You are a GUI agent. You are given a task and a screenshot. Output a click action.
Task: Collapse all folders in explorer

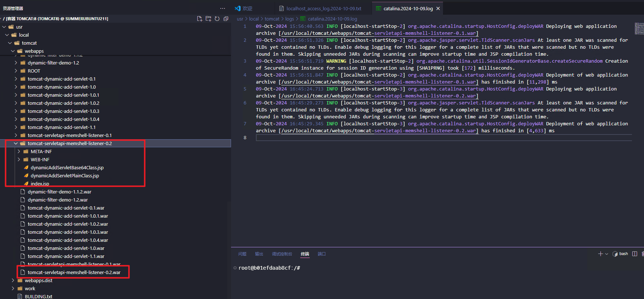coord(226,19)
